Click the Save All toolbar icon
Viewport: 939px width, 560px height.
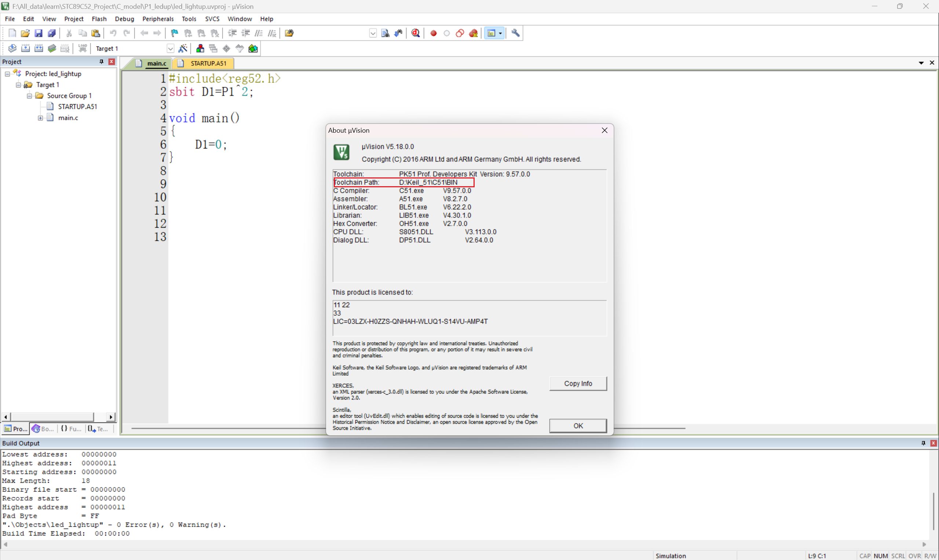52,33
